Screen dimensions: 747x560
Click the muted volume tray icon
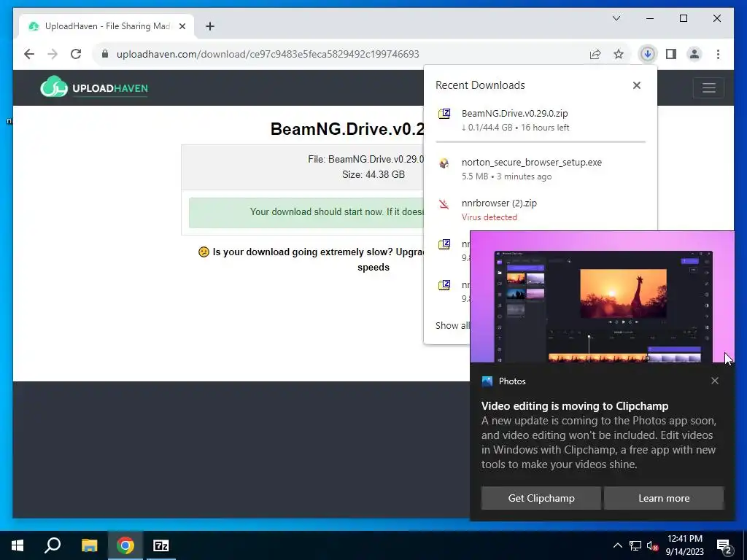653,545
